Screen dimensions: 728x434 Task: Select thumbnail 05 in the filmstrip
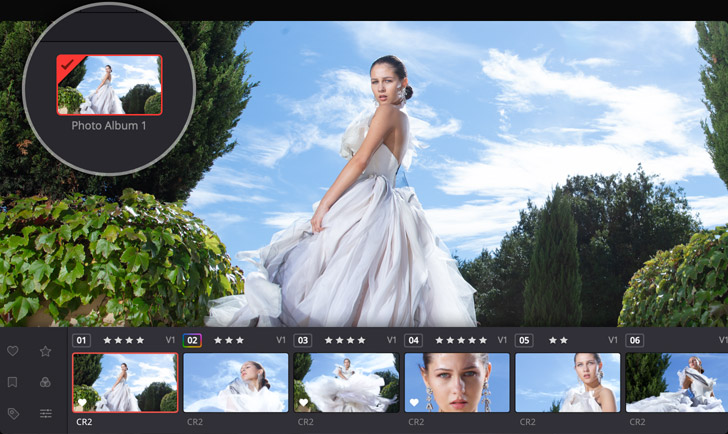567,382
